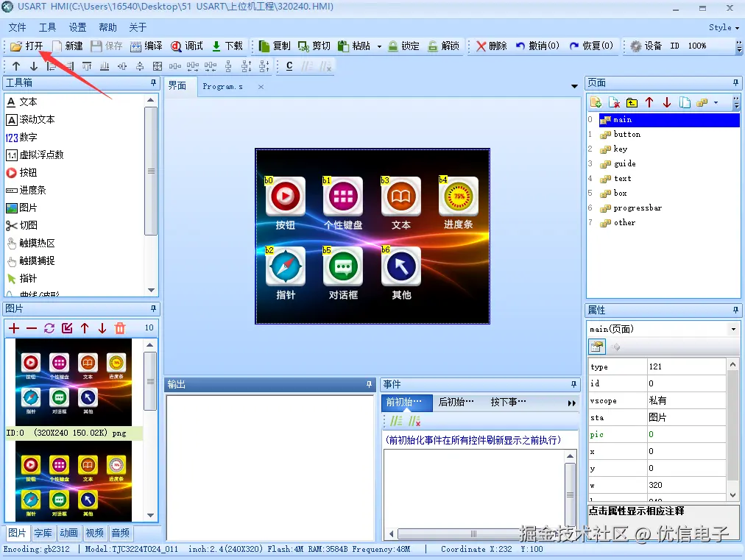Select the 虚拟浮点数 tool
Viewport: 745px width, 560px height.
[35, 155]
